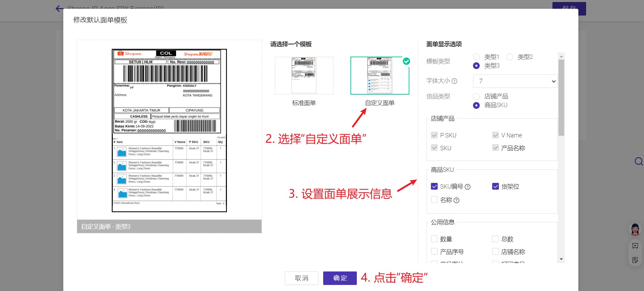Toggle the P SKU checkbox
644x291 pixels.
[x=434, y=135]
